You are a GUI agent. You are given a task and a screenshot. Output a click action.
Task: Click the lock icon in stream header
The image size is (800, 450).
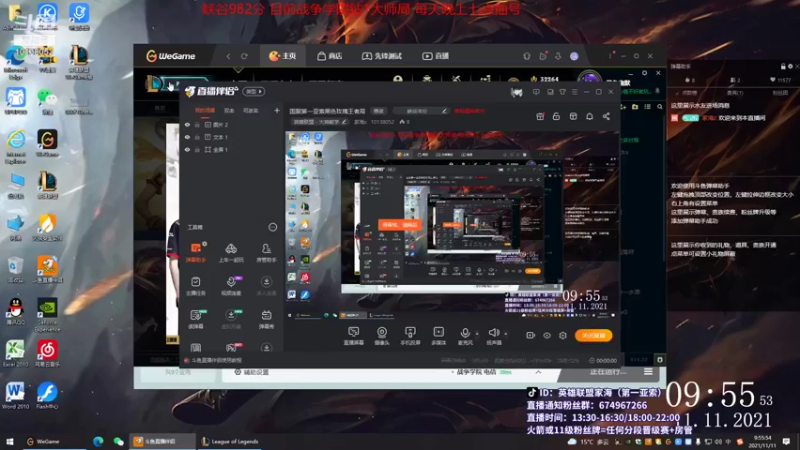point(556,116)
